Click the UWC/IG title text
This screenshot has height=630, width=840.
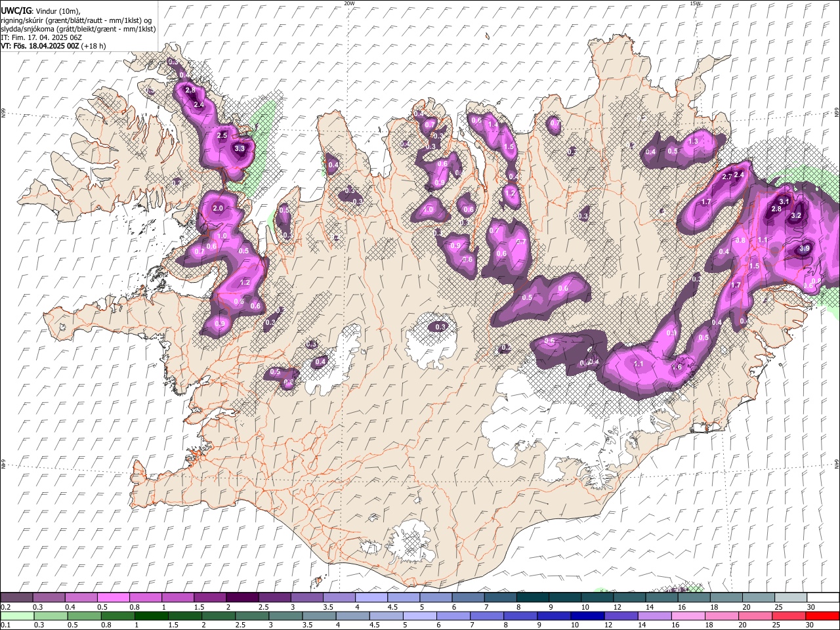pyautogui.click(x=15, y=10)
